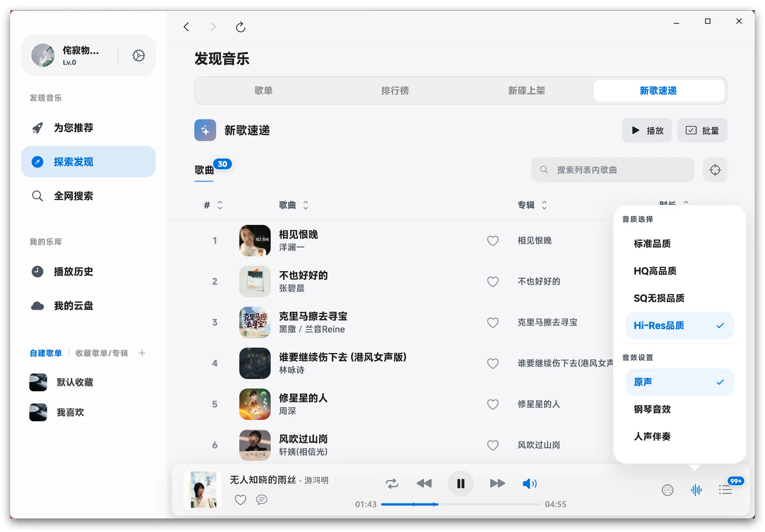Sort list by 歌曲 column arrows

click(306, 205)
